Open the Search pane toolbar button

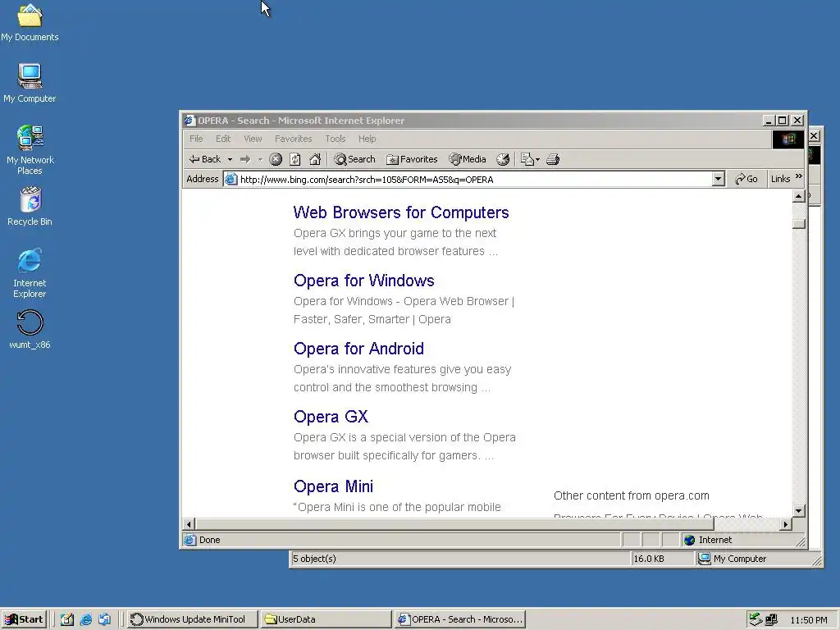354,159
